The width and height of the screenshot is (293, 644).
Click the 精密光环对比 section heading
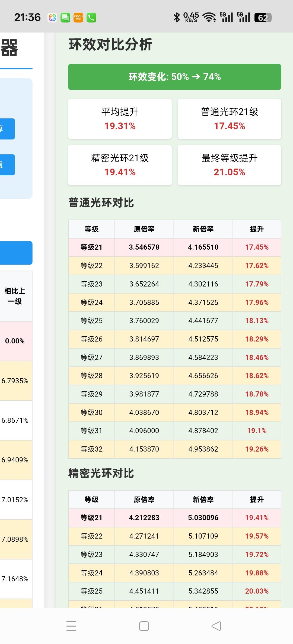[101, 473]
